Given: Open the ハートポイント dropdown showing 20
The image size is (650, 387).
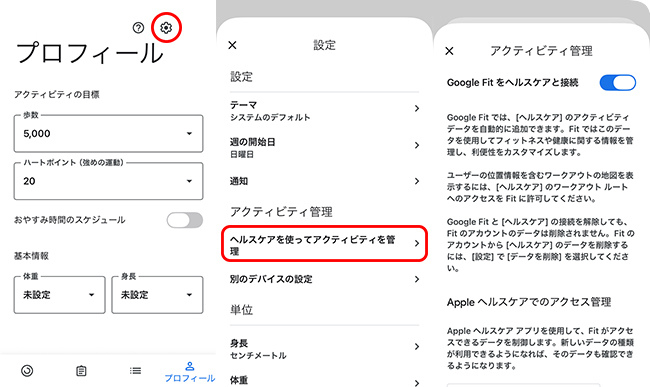Looking at the screenshot, I should pos(109,181).
